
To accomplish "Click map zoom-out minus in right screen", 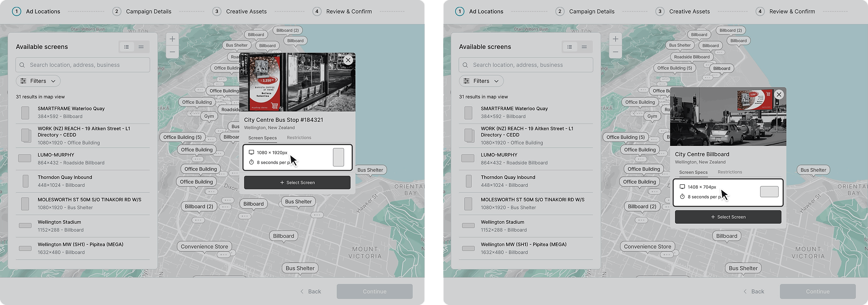I will [x=615, y=52].
